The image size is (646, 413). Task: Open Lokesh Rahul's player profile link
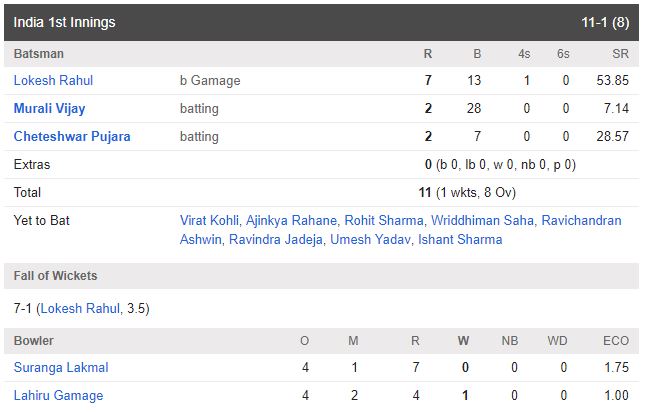click(x=53, y=80)
